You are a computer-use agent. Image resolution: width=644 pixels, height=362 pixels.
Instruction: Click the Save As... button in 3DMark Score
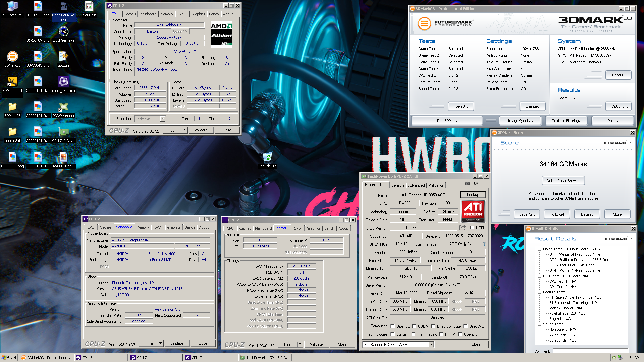[x=527, y=214]
